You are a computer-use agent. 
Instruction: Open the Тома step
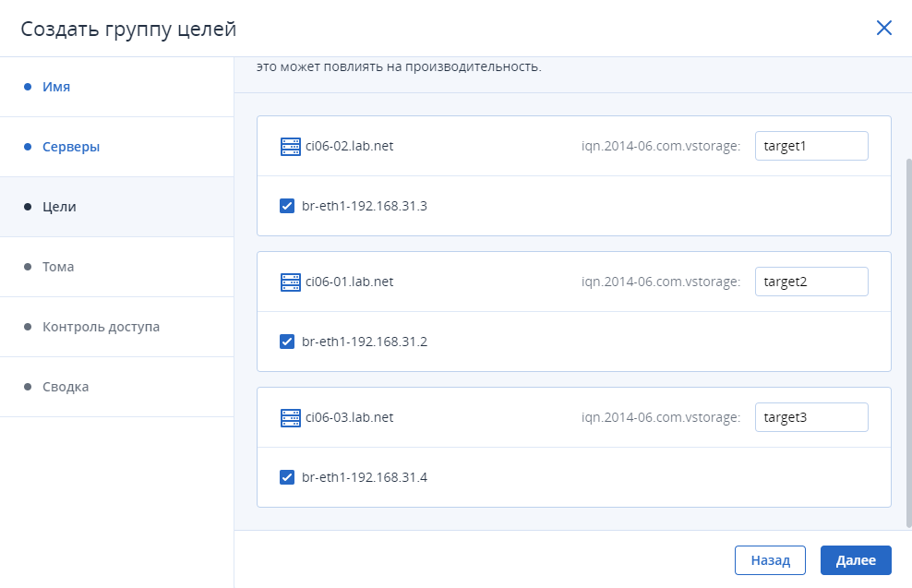click(x=116, y=267)
